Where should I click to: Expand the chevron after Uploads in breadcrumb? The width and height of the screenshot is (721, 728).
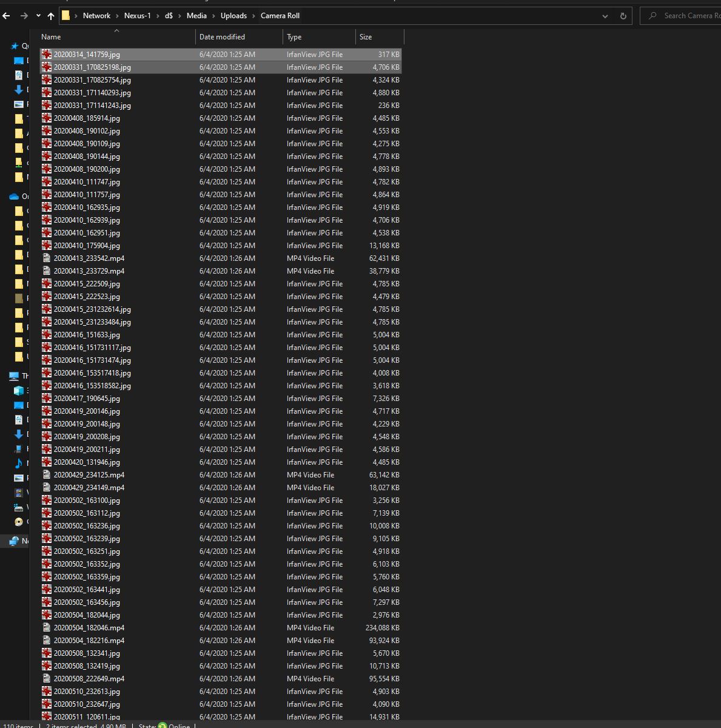click(254, 16)
